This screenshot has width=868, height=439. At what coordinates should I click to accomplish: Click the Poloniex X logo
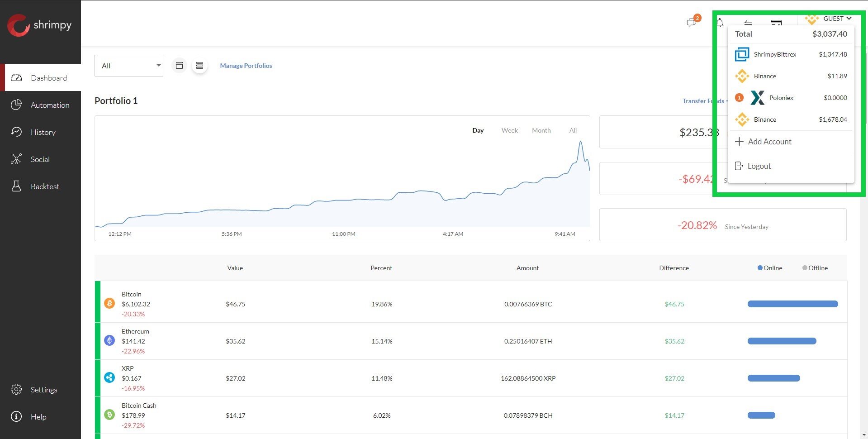point(758,98)
